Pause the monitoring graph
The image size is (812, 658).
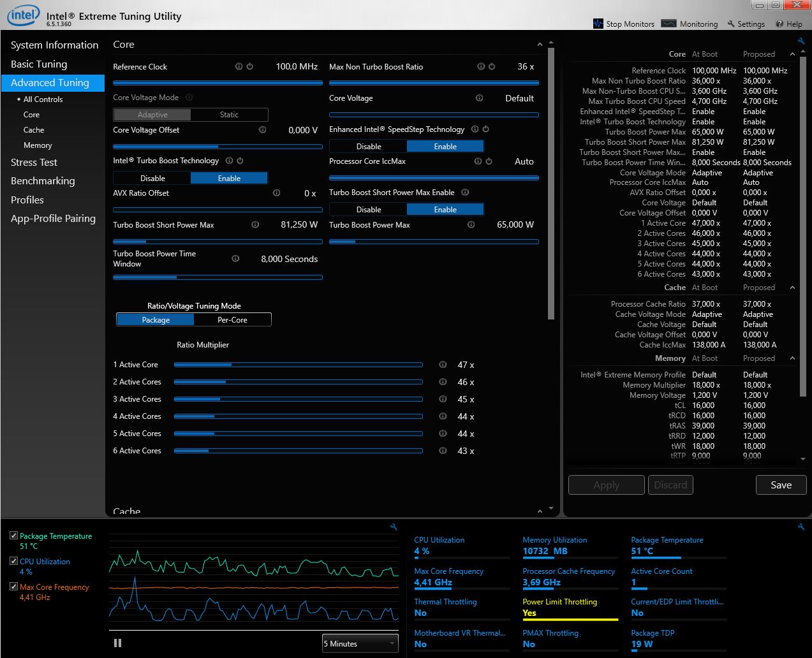[117, 643]
